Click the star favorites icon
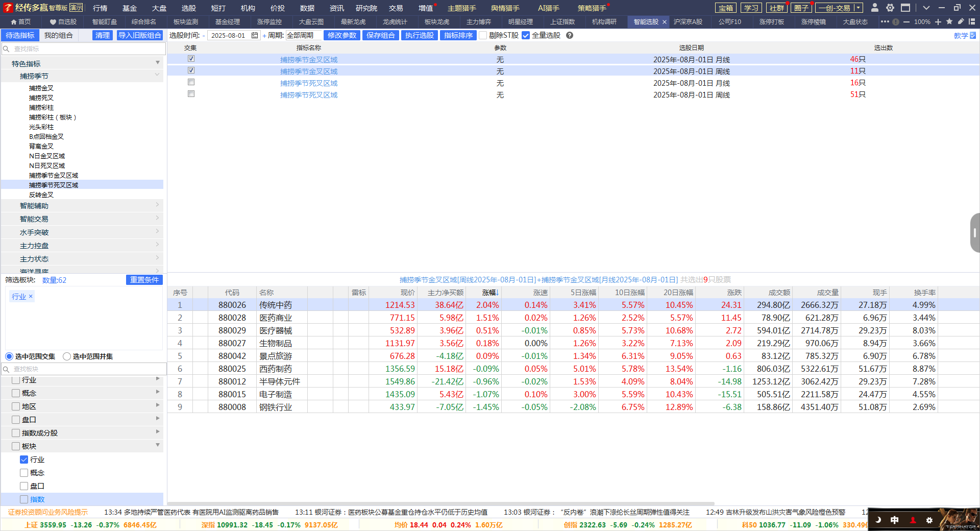 [949, 21]
